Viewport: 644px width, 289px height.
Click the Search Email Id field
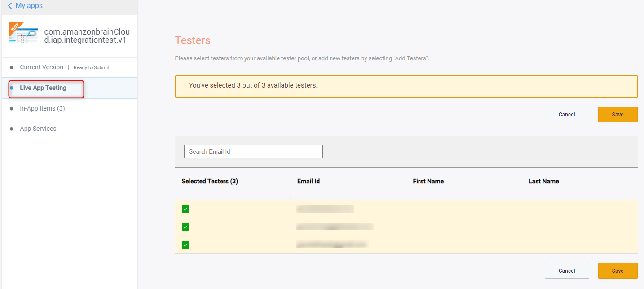click(253, 151)
